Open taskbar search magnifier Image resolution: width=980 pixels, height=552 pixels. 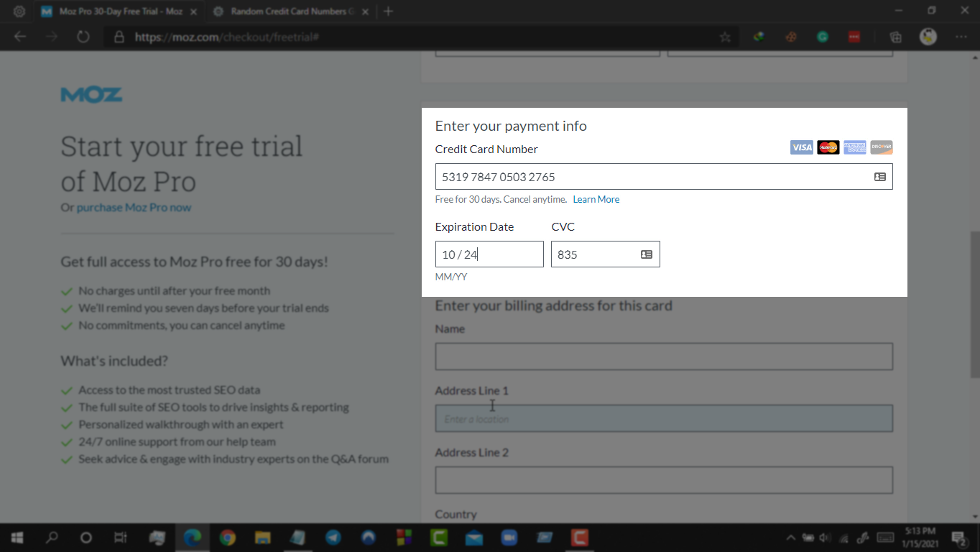click(x=52, y=538)
